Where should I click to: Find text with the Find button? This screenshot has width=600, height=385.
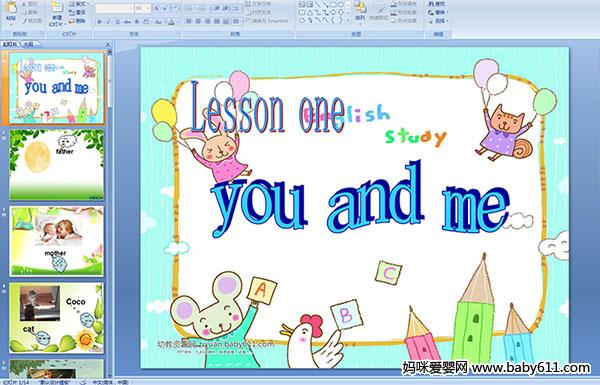(x=437, y=4)
